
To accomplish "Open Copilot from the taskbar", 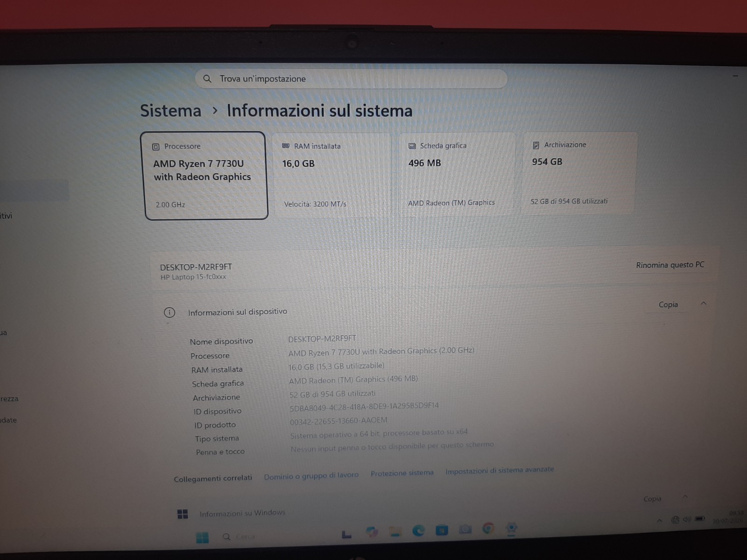I will [372, 532].
